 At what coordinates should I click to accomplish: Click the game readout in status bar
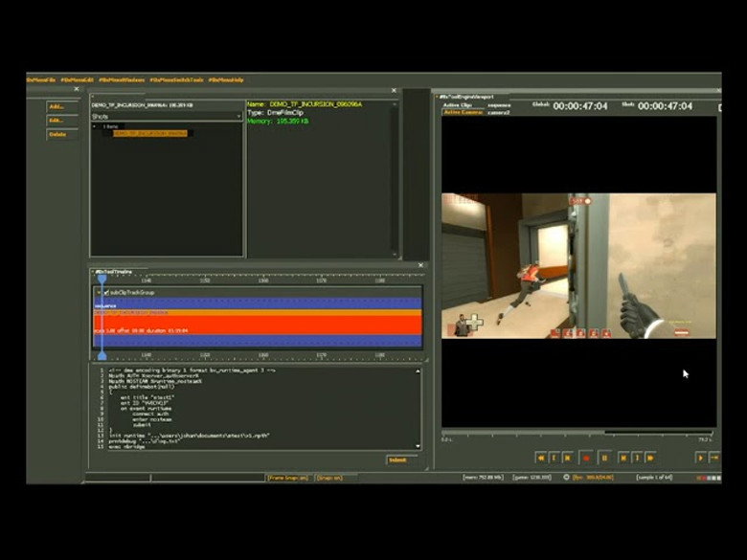pyautogui.click(x=532, y=477)
